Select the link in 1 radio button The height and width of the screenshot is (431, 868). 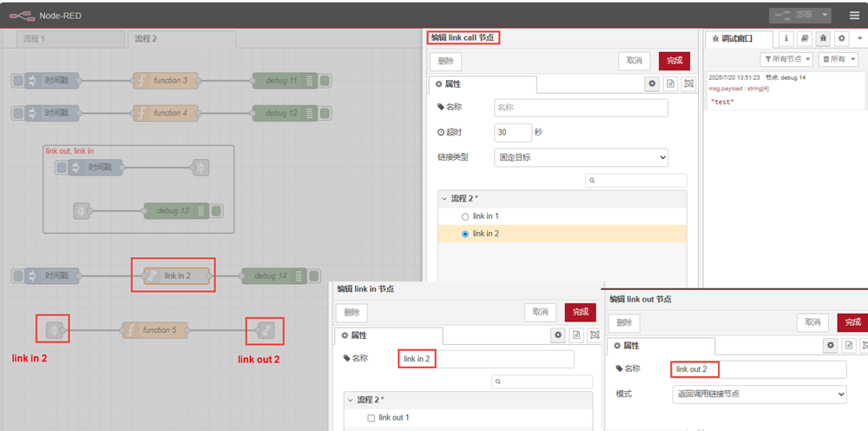(465, 216)
